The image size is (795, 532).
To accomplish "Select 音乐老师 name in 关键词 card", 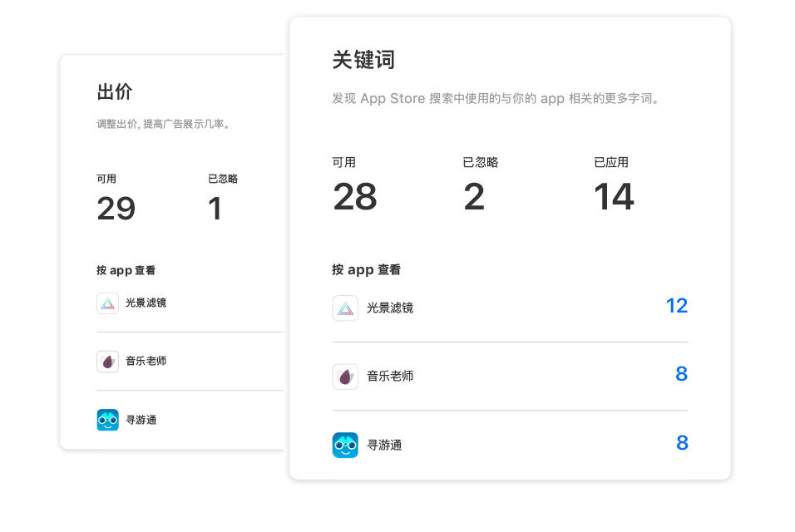I will click(x=390, y=376).
